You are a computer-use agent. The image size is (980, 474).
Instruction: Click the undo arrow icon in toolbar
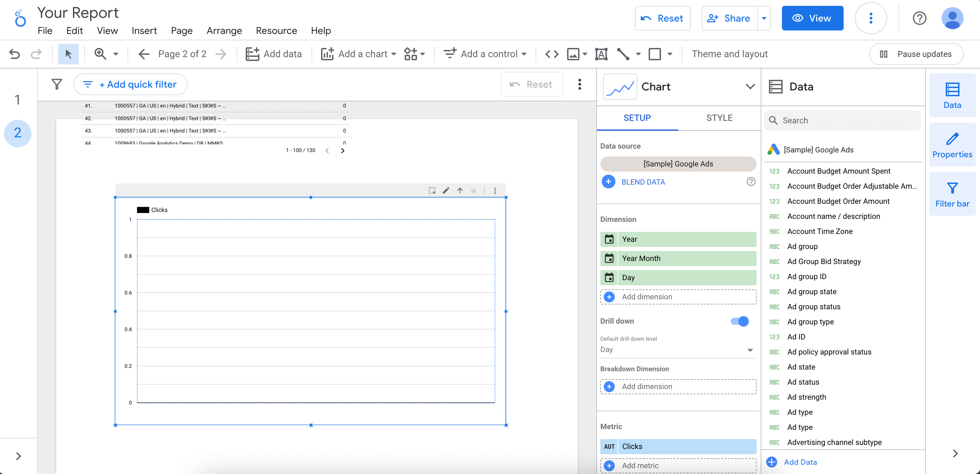tap(14, 54)
